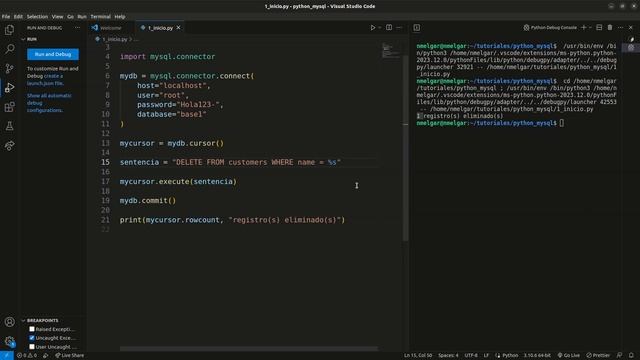
Task: Click Live Share in status bar
Action: pyautogui.click(x=70, y=356)
